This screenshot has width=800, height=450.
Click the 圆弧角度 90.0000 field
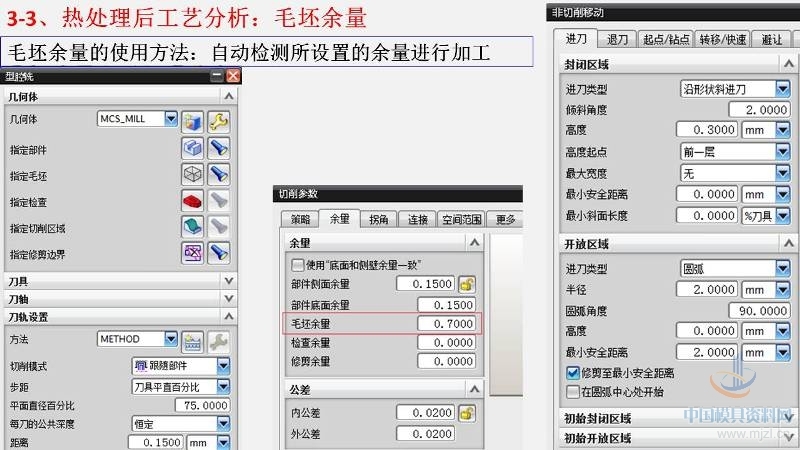coord(759,310)
